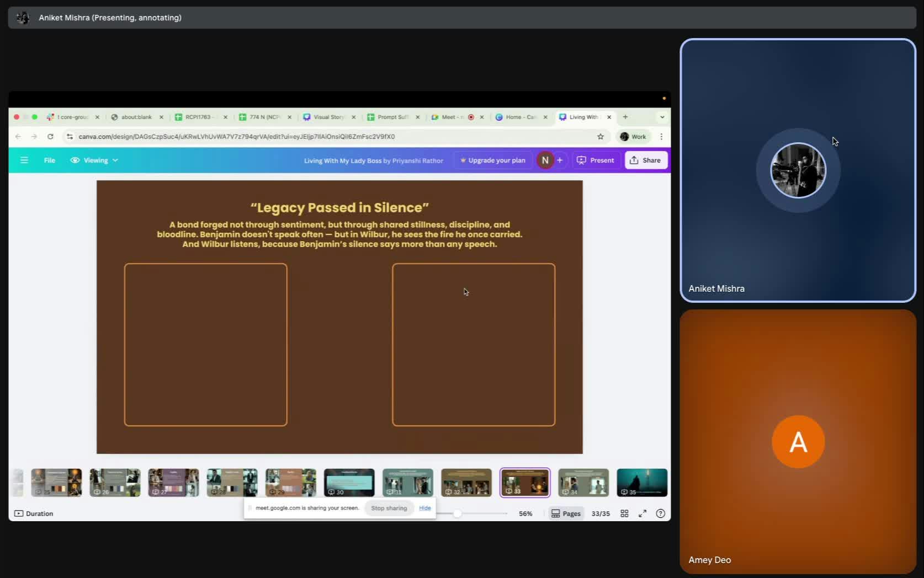Adjust the zoom slider handle
This screenshot has width=924, height=578.
point(457,513)
